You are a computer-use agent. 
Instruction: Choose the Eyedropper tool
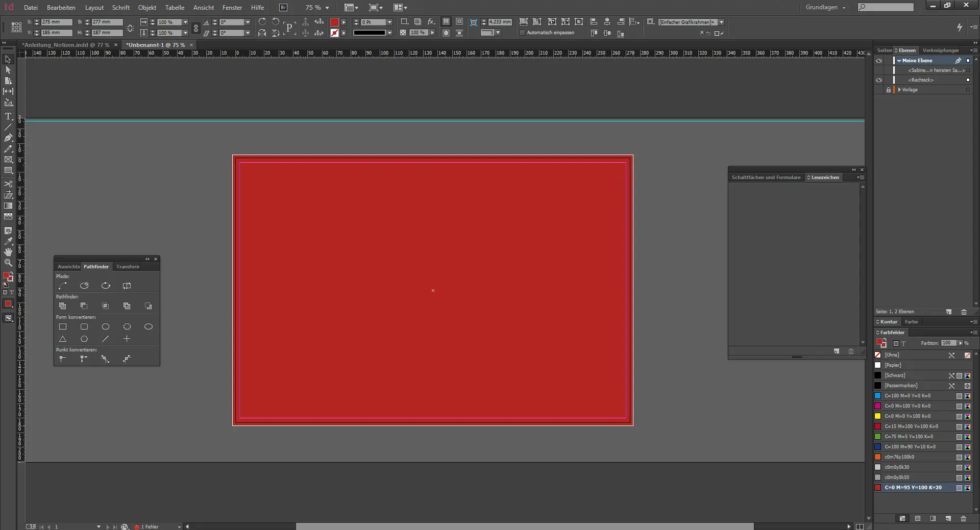point(8,241)
